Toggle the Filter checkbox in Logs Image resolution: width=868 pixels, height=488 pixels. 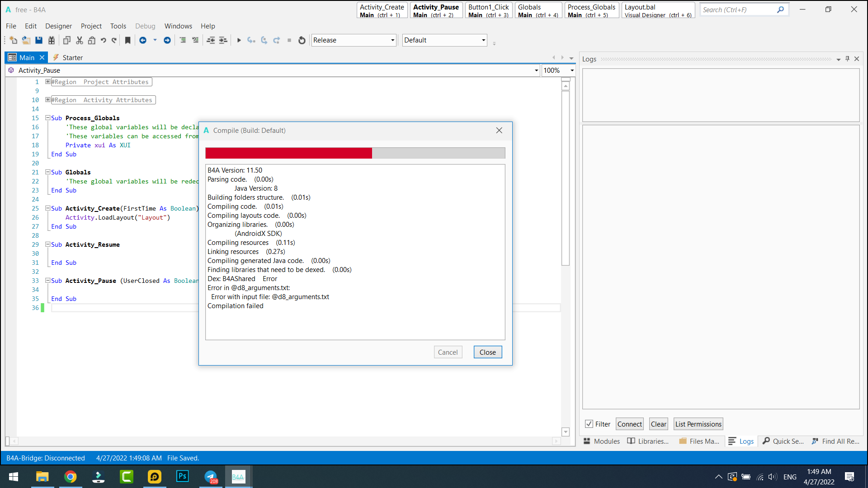pos(589,424)
